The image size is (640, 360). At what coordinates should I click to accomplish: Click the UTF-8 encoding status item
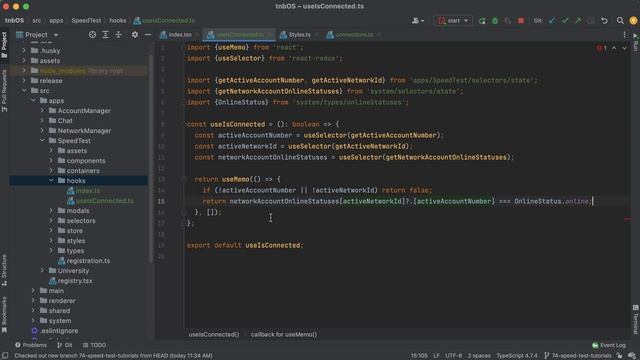point(453,356)
